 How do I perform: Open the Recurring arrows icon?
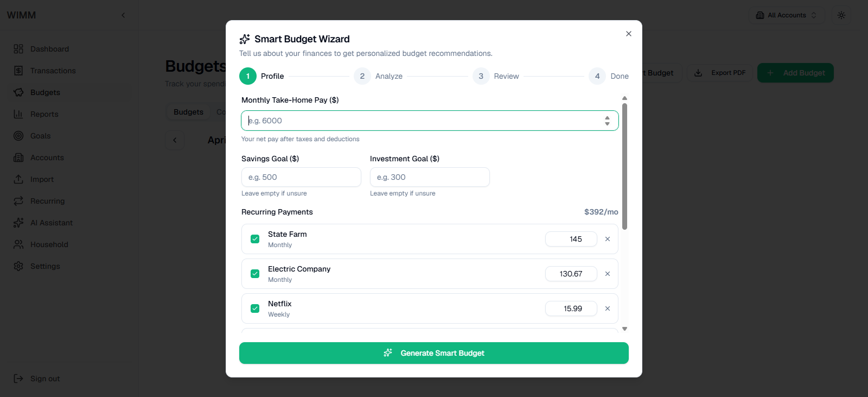coord(18,201)
